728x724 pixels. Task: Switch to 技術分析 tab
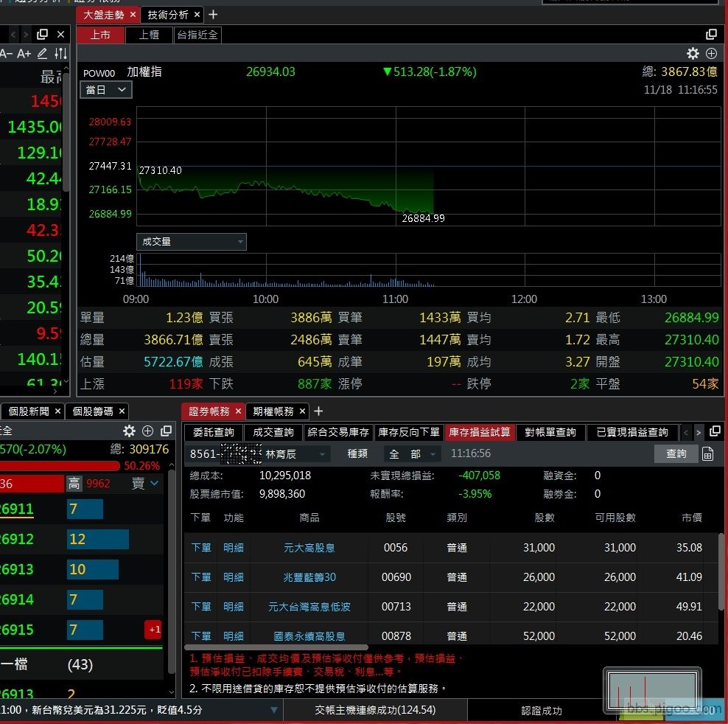(x=167, y=15)
